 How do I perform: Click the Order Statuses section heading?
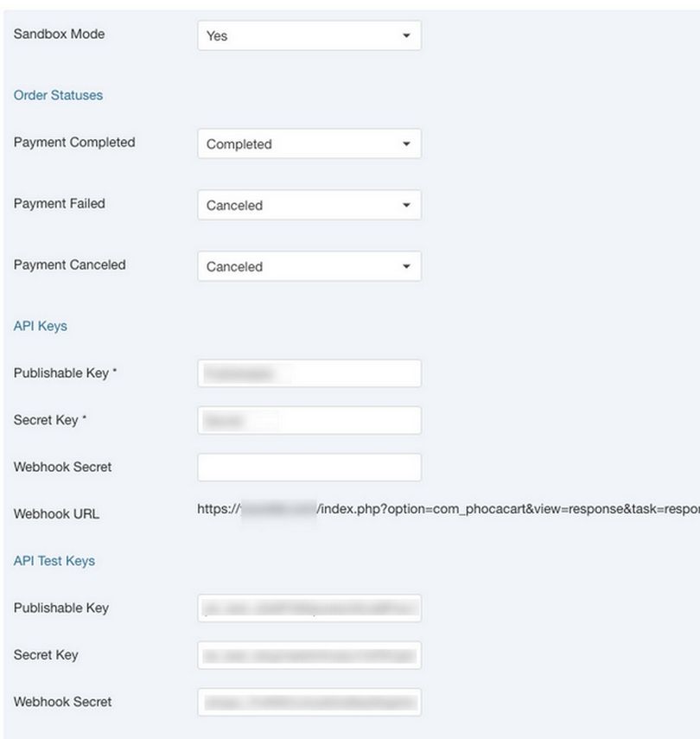[x=58, y=95]
